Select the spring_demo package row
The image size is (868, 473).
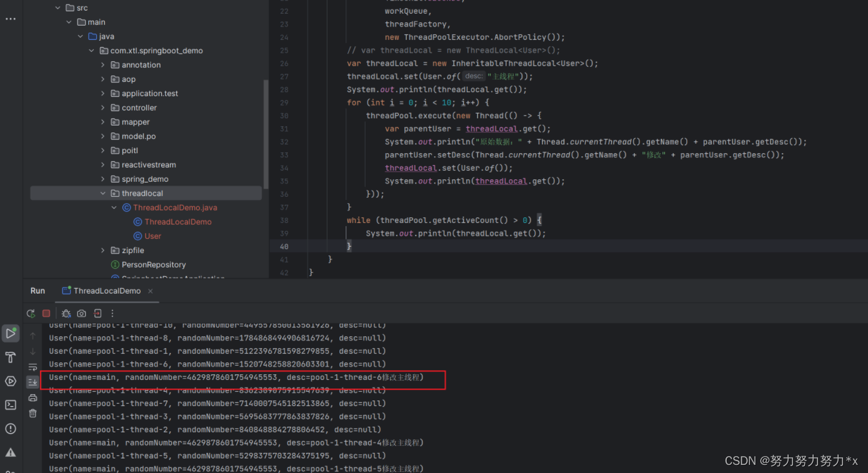[146, 179]
